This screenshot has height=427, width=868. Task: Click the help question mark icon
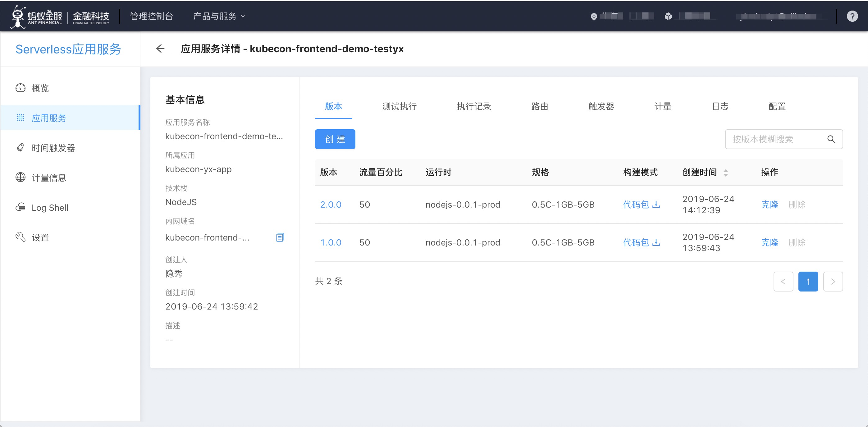[x=852, y=16]
